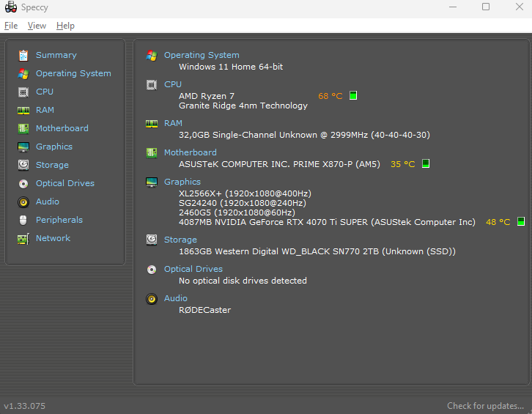The height and width of the screenshot is (414, 532).
Task: Click the Audio heading link in summary
Action: point(176,298)
